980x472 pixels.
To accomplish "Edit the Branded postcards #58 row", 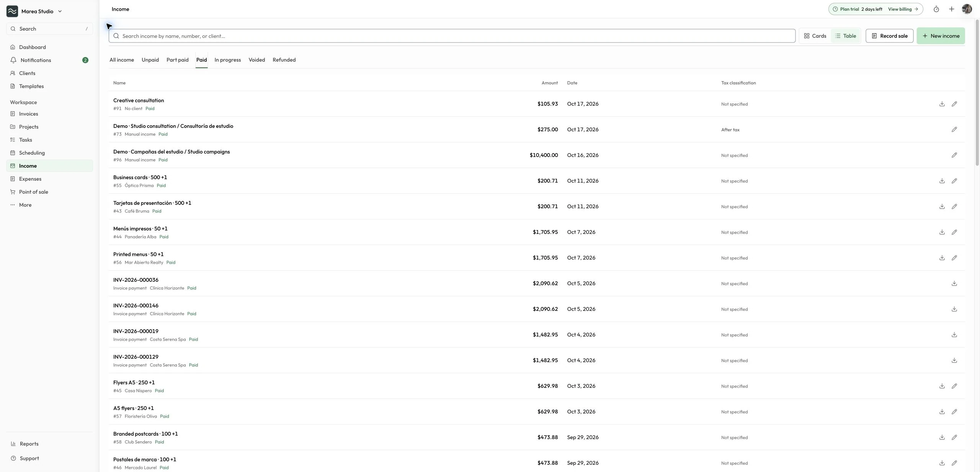I will point(954,437).
